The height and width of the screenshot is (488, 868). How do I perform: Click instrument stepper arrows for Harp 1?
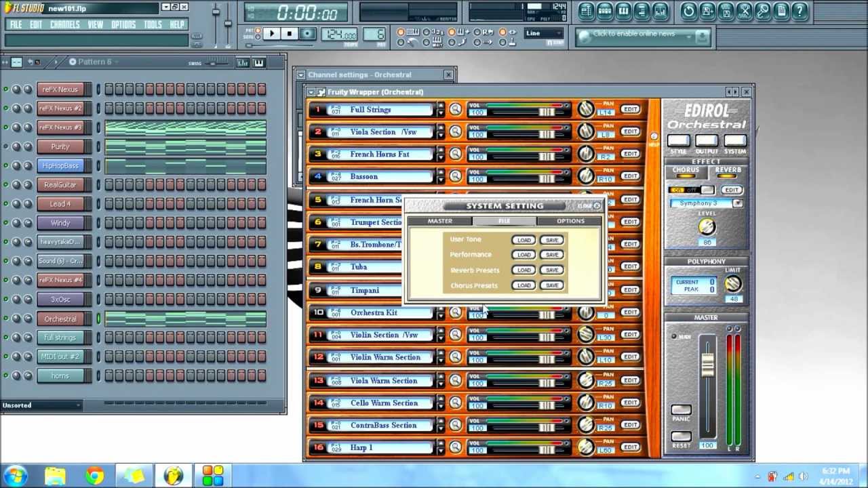pyautogui.click(x=441, y=447)
